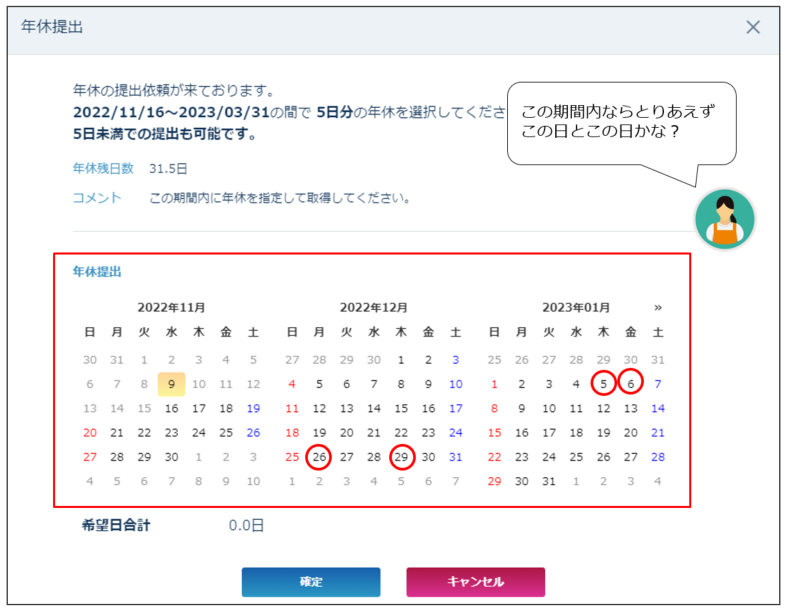
Task: Click the 希望日合計 label
Action: [116, 525]
